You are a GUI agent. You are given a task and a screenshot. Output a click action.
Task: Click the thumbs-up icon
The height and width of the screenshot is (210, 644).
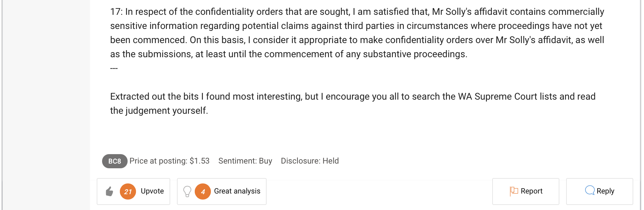point(109,191)
